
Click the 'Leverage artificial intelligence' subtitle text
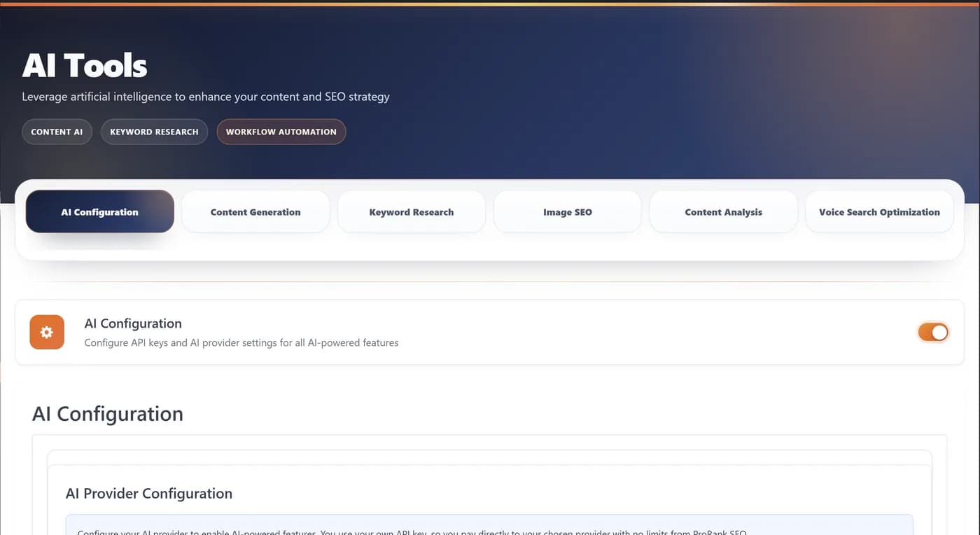206,97
